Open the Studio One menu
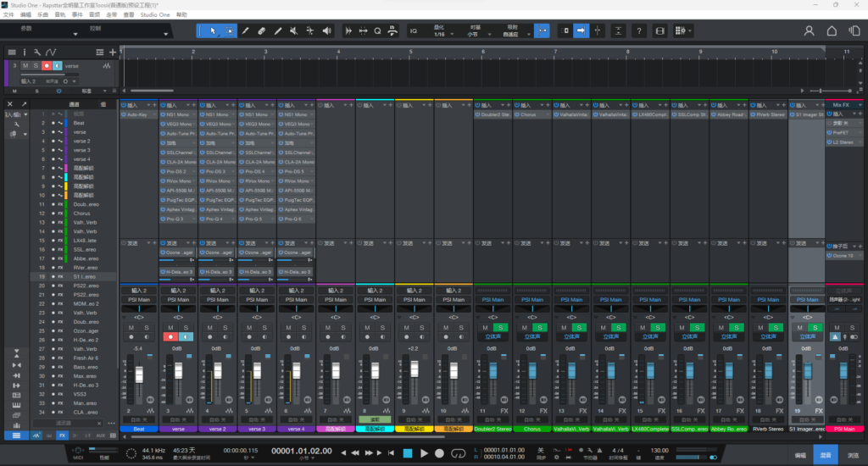868x466 pixels. 153,15
